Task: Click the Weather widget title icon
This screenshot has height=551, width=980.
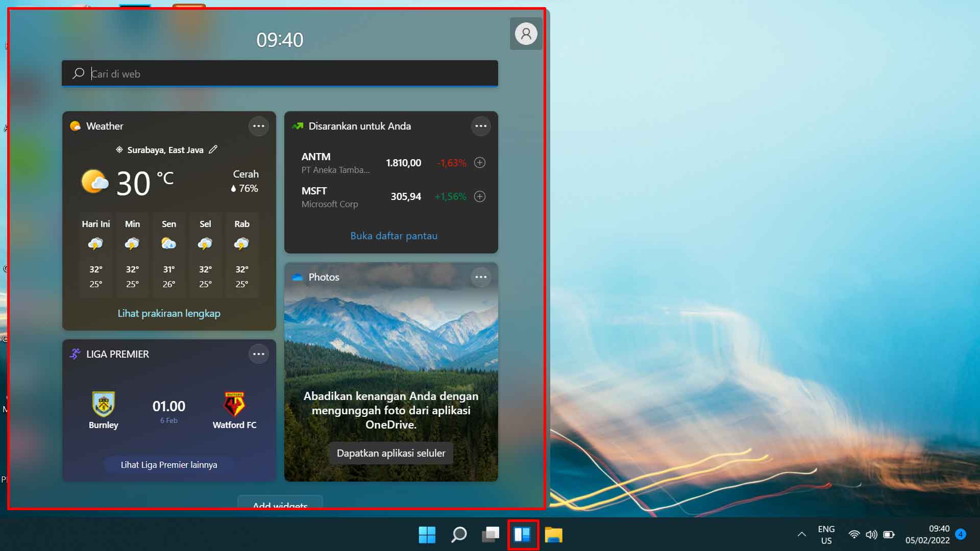Action: click(76, 126)
